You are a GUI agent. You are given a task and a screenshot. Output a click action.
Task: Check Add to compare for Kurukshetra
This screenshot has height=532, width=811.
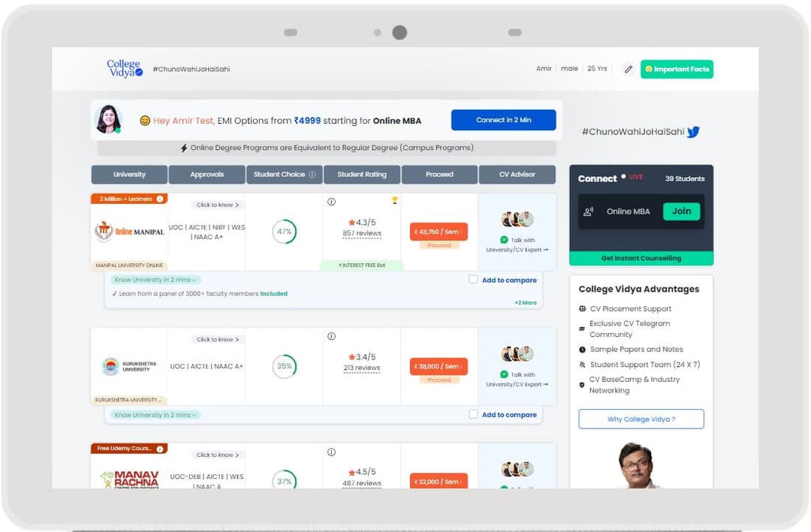473,414
